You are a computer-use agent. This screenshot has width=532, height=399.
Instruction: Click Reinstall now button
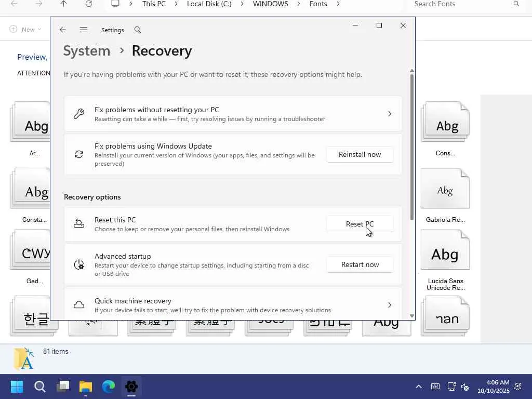[360, 154]
